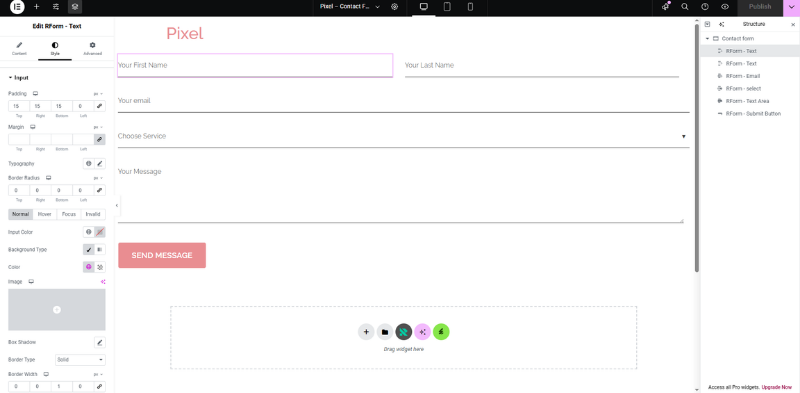The height and width of the screenshot is (393, 800).
Task: Open Finder search magnifier icon
Action: coord(685,7)
